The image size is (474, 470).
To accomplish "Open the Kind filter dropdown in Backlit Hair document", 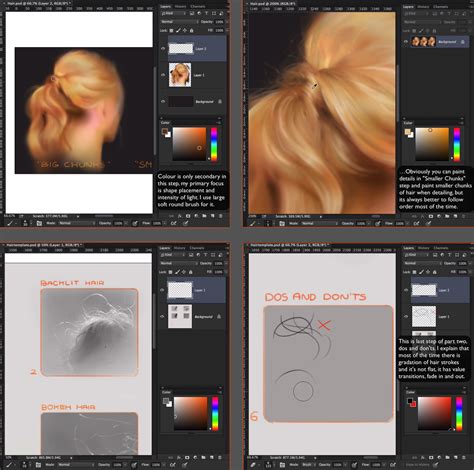I will coord(173,255).
